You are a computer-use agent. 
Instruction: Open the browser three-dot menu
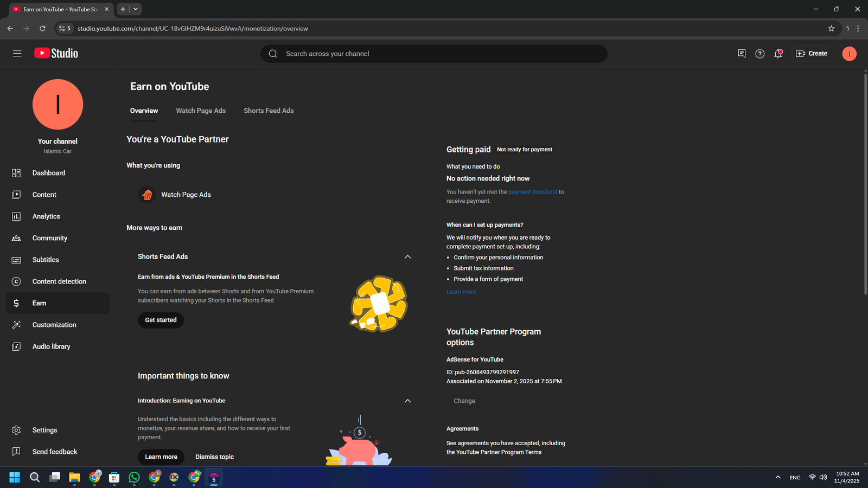(858, 28)
